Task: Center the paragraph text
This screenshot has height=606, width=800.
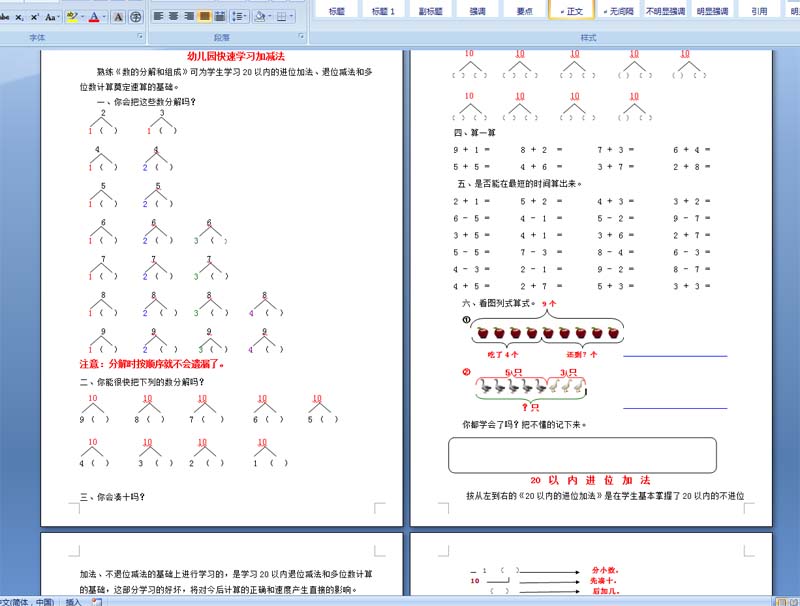Action: tap(174, 16)
